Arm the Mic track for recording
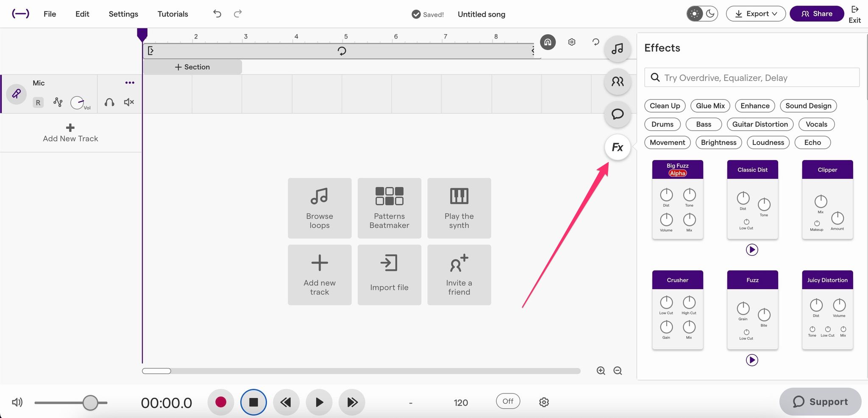 [x=38, y=102]
